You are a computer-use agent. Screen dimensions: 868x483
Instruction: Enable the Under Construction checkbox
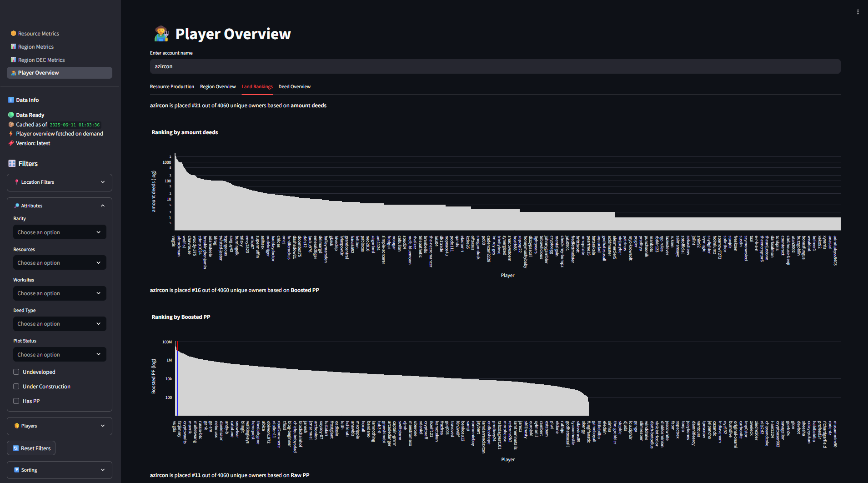(x=16, y=387)
